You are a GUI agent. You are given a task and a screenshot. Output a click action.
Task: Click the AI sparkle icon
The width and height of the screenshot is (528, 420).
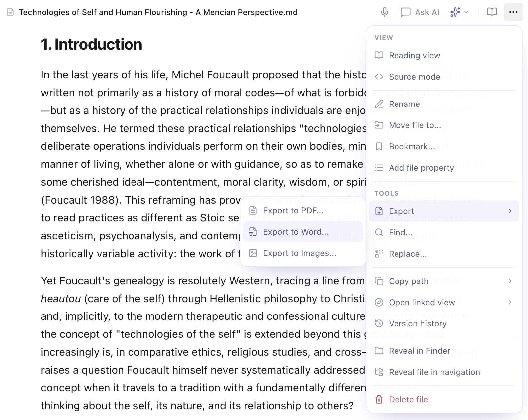pyautogui.click(x=455, y=12)
